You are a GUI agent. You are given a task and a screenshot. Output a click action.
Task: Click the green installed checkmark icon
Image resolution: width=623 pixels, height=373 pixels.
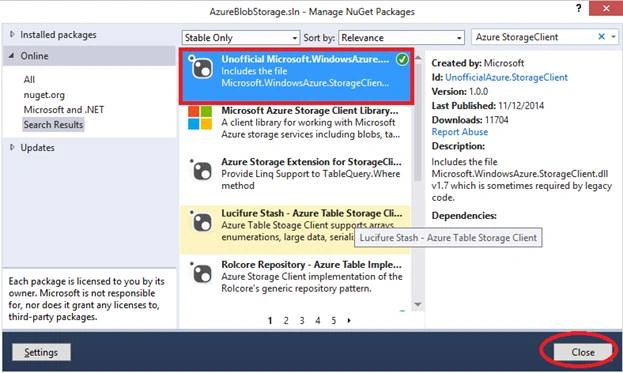[x=402, y=60]
